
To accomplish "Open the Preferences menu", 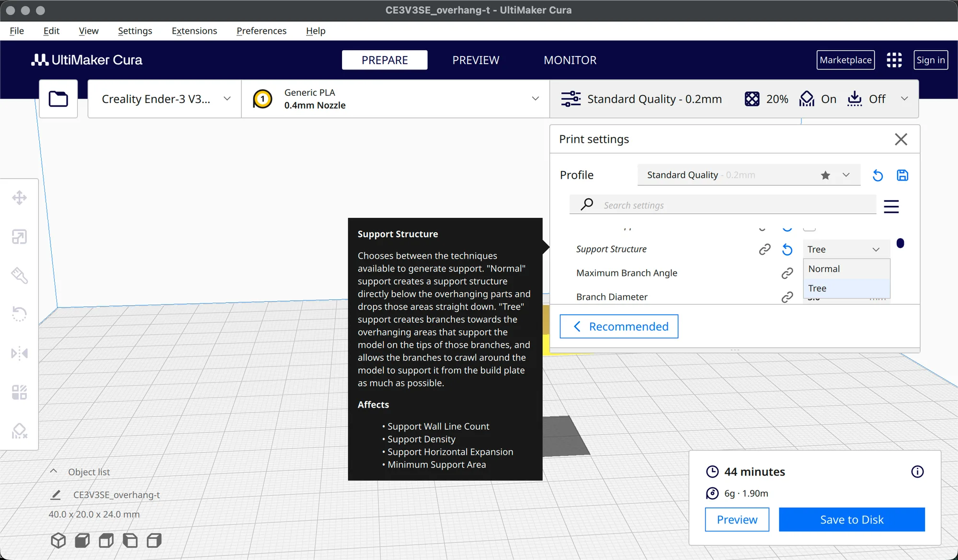I will 262,31.
